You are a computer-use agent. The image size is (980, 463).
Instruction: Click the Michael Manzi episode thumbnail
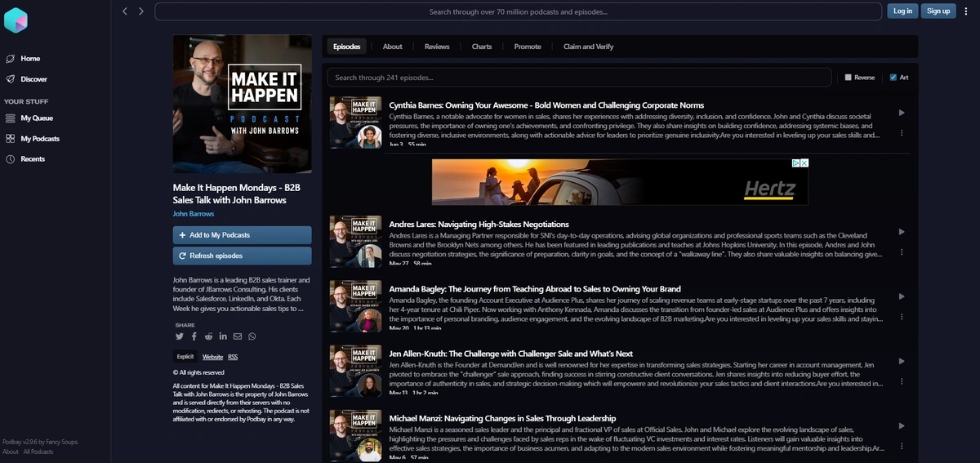[355, 434]
